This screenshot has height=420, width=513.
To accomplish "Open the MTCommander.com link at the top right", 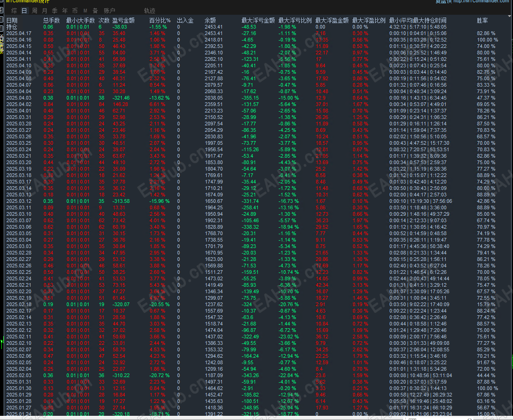I will point(481,1).
